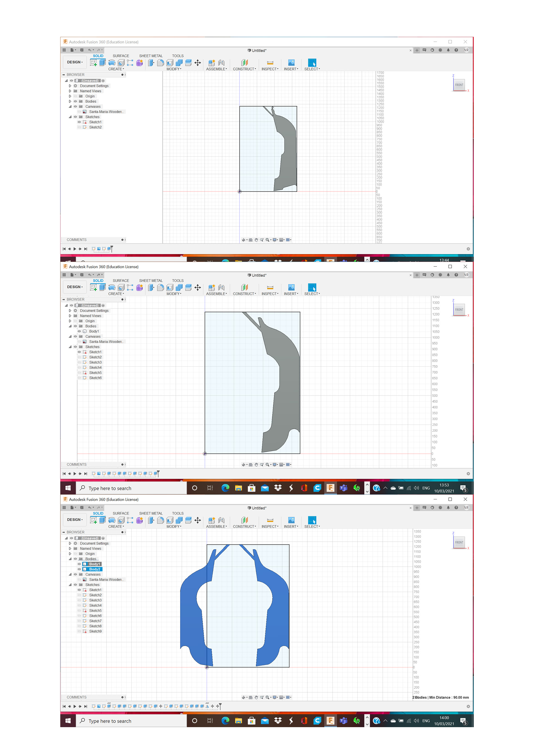Select Santa-Maria-Wooden canvas in the 13:44 window
The height and width of the screenshot is (756, 534).
[x=106, y=112]
